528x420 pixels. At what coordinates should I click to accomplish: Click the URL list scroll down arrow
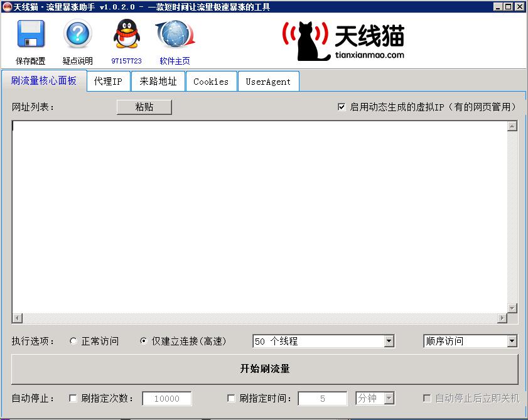[512, 308]
